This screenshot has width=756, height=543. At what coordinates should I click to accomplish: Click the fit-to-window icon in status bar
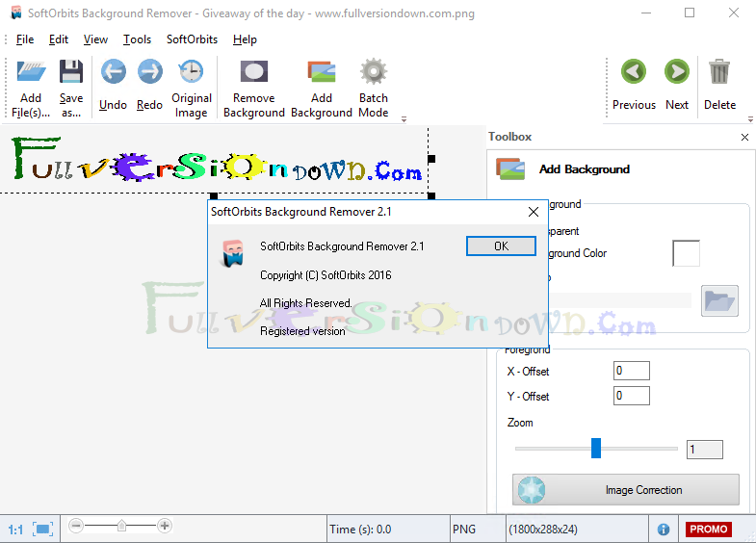coord(43,530)
